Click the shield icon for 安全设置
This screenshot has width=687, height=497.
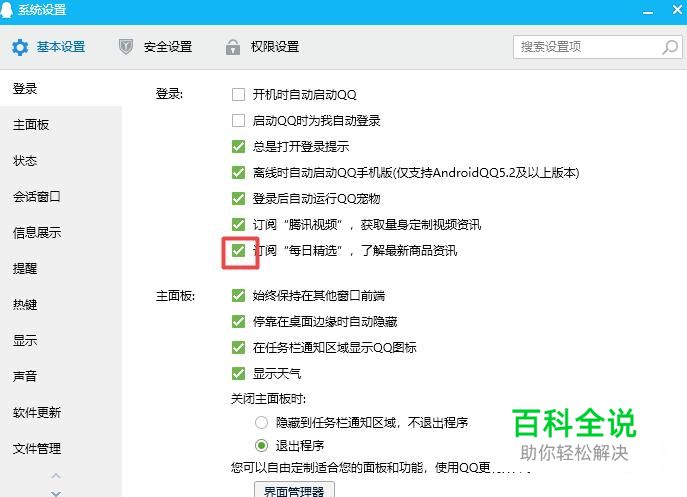pyautogui.click(x=126, y=46)
